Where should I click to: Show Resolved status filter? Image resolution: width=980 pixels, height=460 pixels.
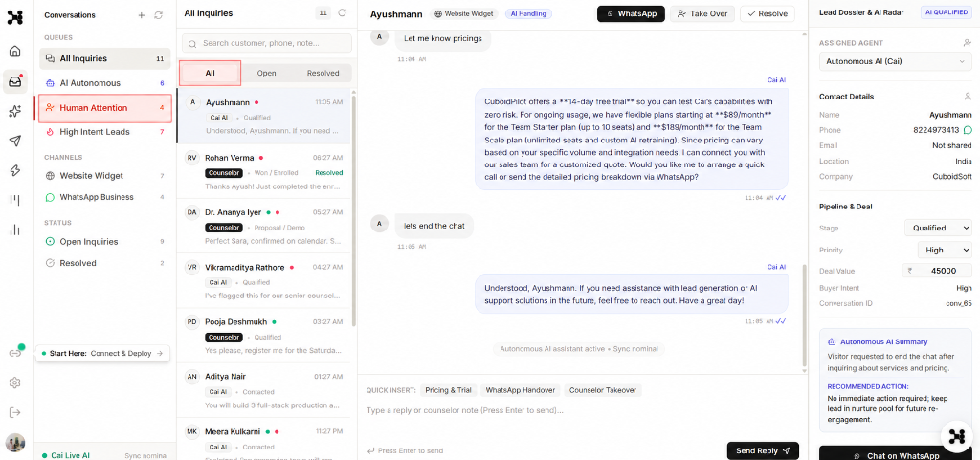(105, 263)
